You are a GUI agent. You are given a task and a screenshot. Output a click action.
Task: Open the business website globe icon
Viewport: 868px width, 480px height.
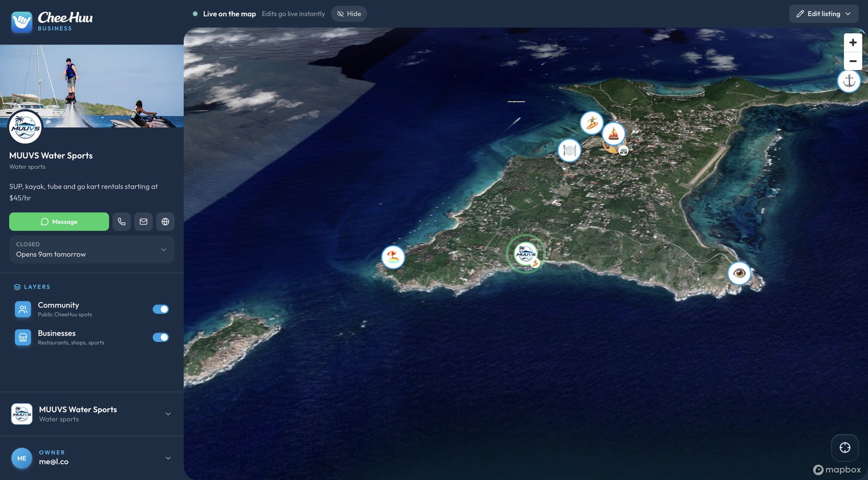tap(165, 222)
